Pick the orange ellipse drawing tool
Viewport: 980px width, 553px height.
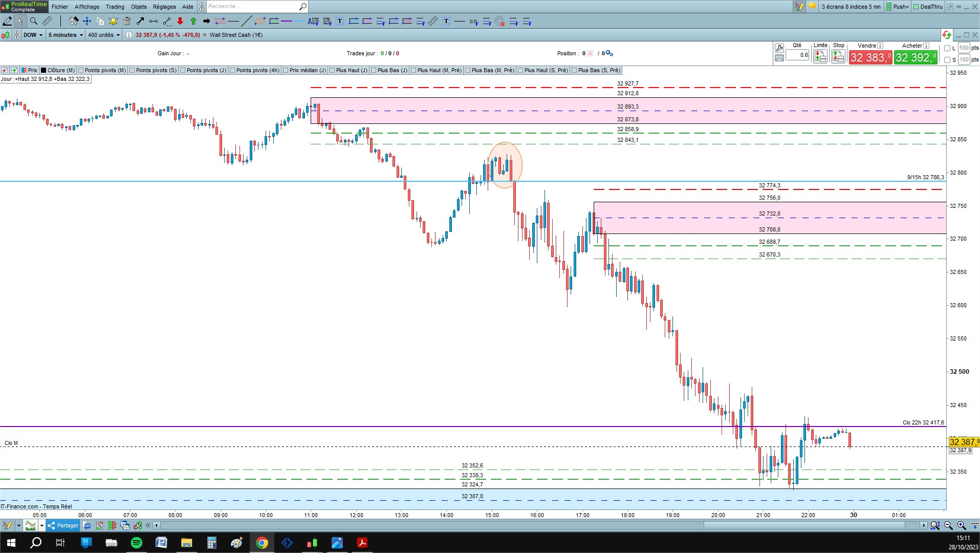(260, 21)
